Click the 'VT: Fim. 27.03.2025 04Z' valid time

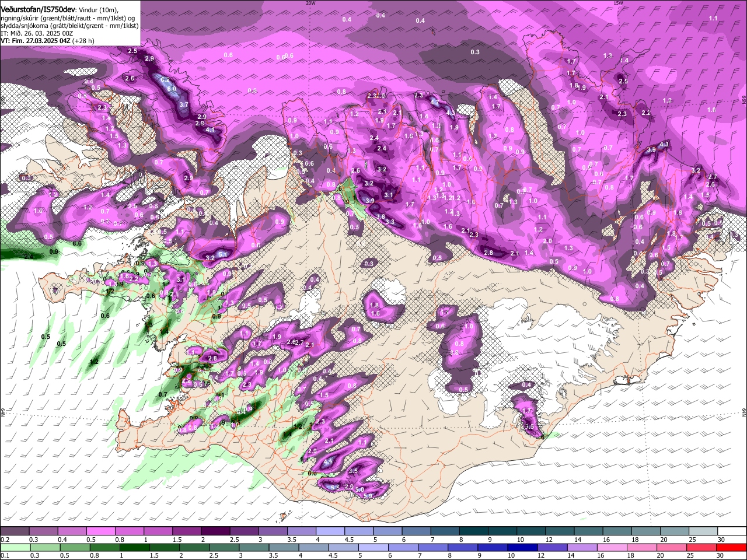tap(36, 41)
